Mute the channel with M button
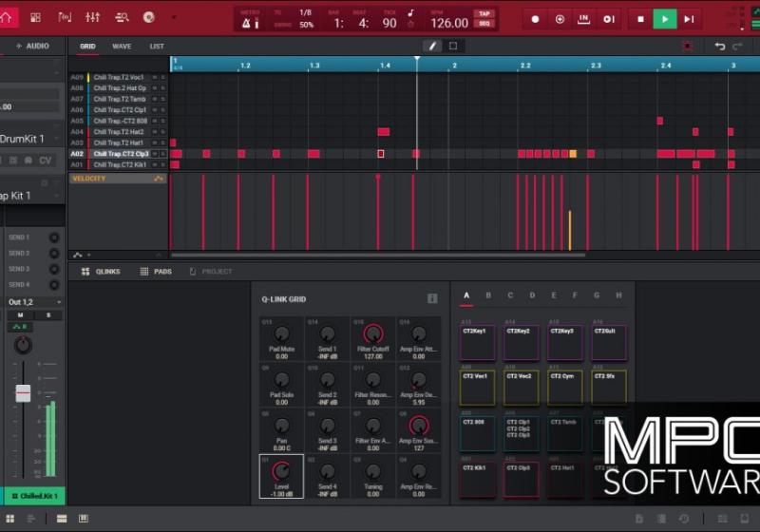 click(20, 314)
